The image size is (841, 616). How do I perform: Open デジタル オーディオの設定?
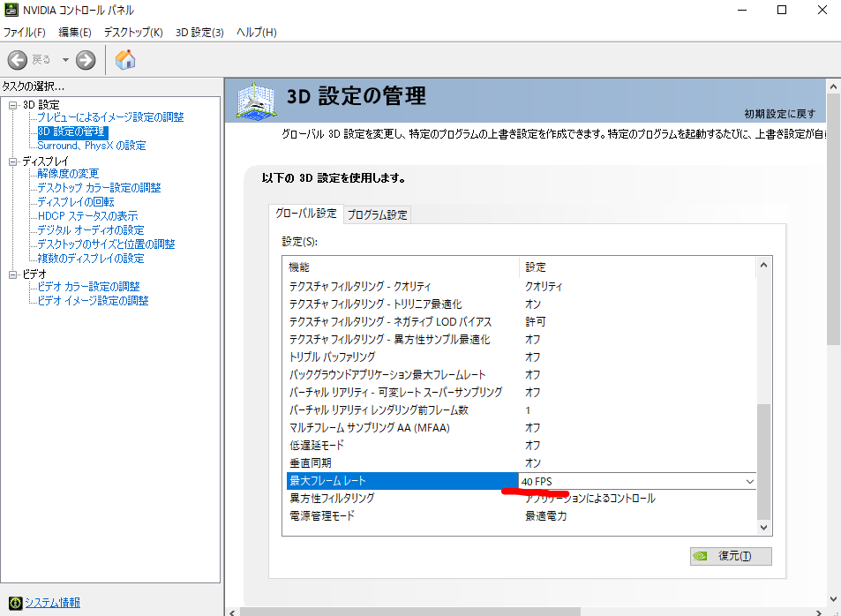point(91,230)
